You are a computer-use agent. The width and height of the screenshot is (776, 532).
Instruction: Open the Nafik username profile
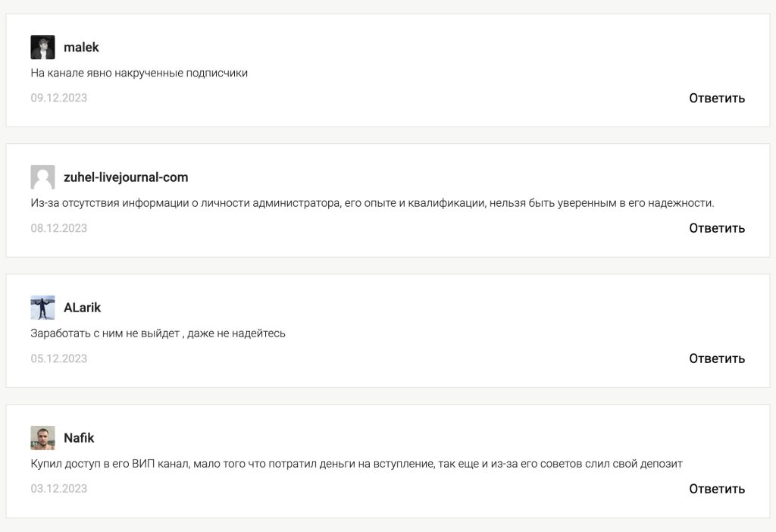[79, 437]
